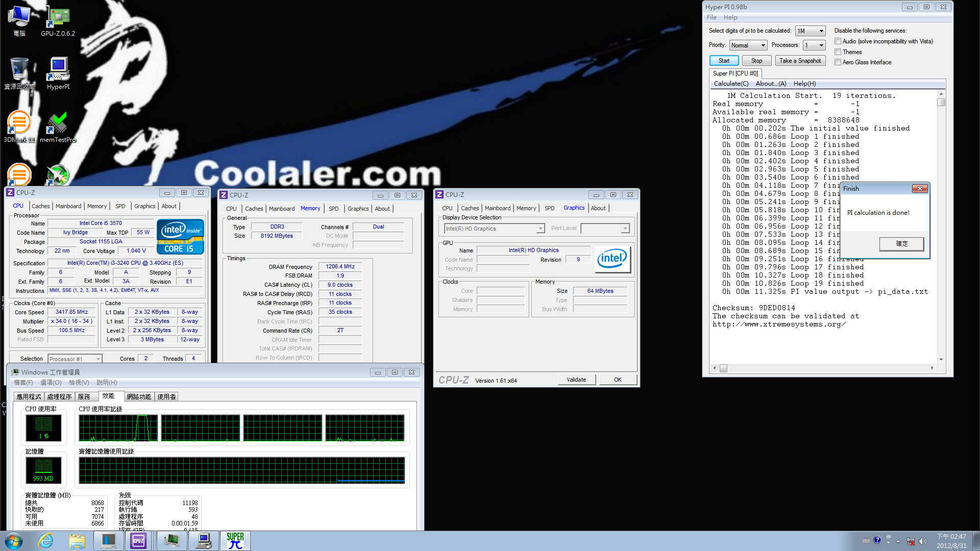
Task: Open the 使用者 users tab in Task Manager
Action: click(166, 397)
